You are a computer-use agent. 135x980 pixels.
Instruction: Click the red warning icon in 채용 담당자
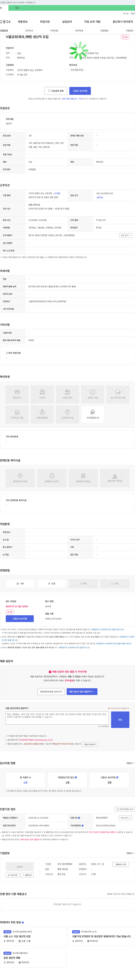50,672
